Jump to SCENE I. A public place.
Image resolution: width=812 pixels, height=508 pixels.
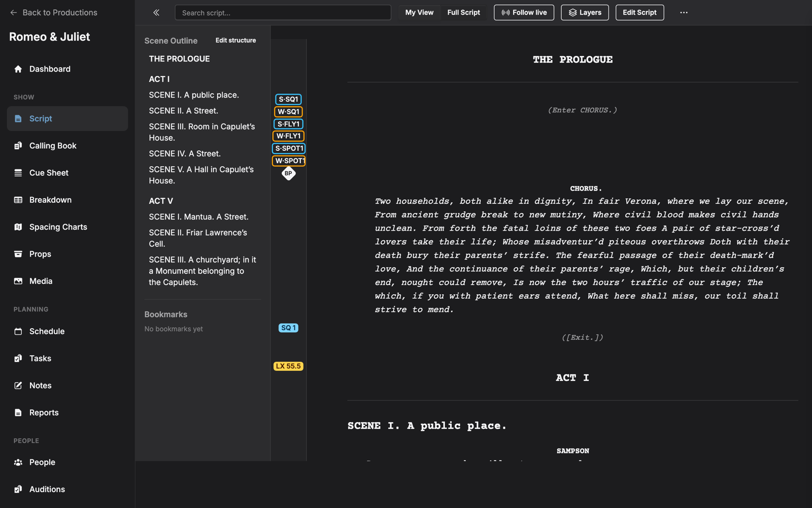(194, 95)
